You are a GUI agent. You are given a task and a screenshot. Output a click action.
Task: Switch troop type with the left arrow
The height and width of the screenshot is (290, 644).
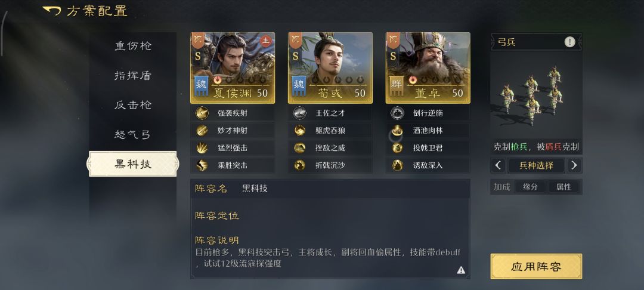[x=498, y=165]
